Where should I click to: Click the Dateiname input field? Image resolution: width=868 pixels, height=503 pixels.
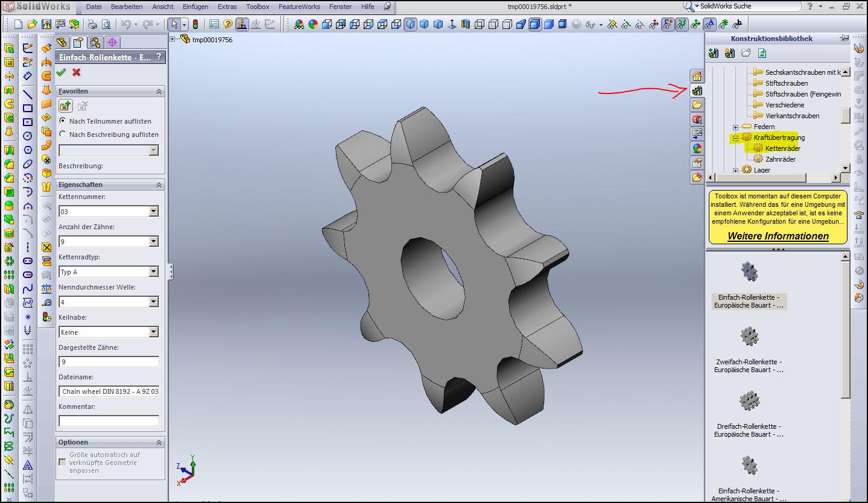click(x=109, y=391)
